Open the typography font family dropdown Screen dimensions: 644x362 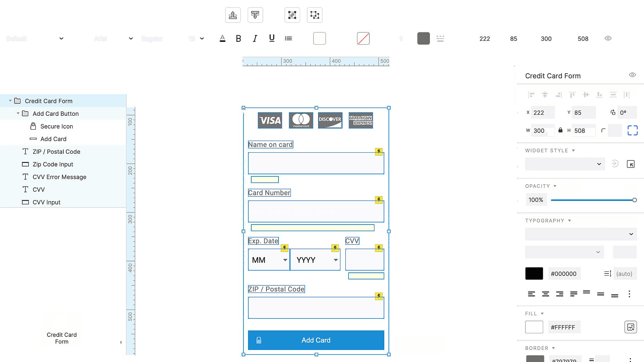coord(581,234)
